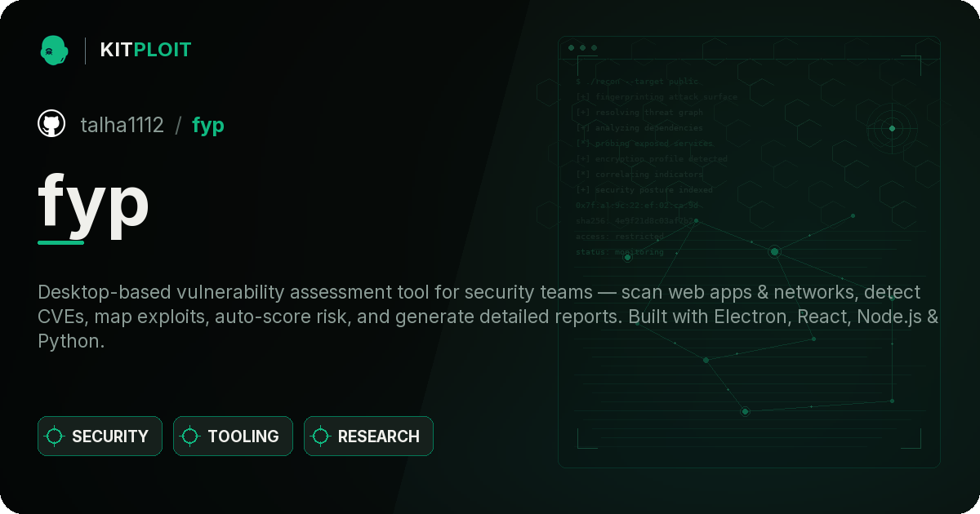This screenshot has width=980, height=514.
Task: Click the 'probing exposed services' terminal line
Action: [644, 144]
